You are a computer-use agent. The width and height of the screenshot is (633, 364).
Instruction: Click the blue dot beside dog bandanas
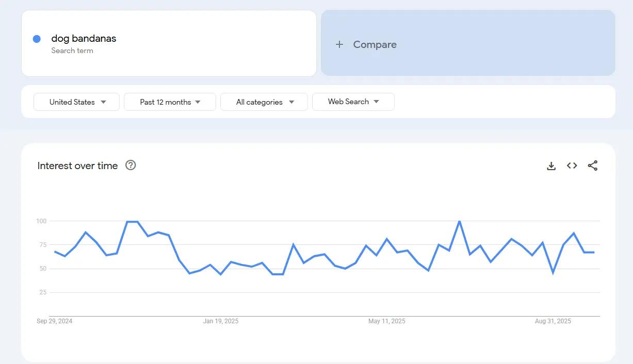[x=37, y=39]
